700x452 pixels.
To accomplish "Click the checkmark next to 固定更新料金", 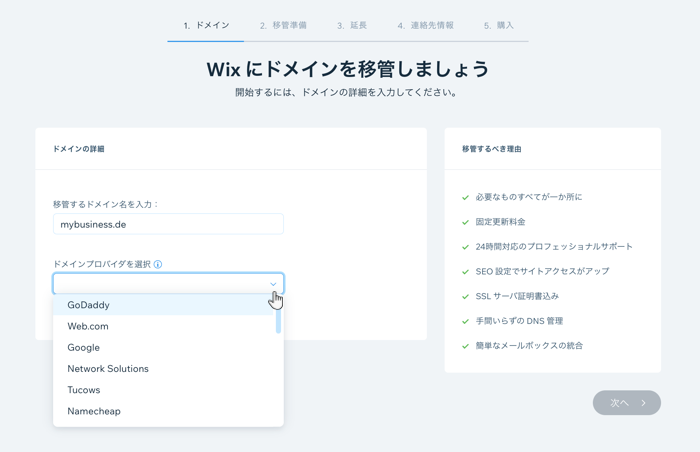I will tap(465, 222).
